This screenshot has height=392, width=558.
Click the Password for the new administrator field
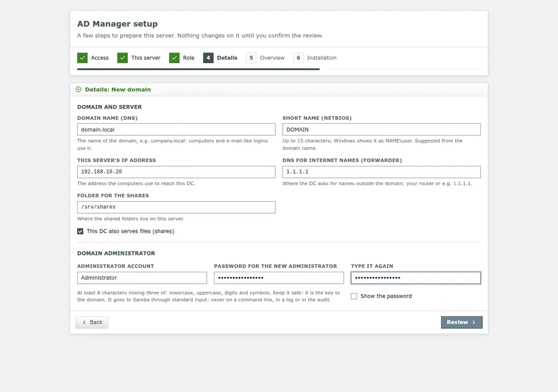pos(279,278)
